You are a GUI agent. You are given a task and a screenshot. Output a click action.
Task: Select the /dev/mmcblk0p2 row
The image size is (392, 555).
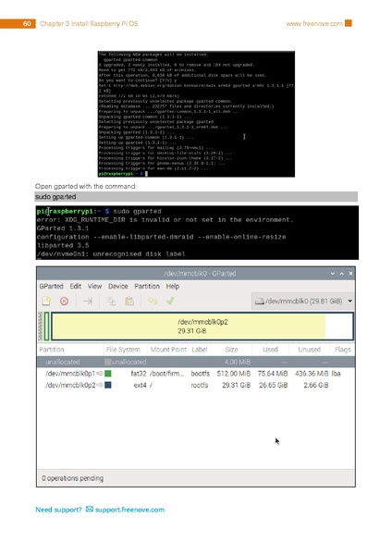click(196, 385)
